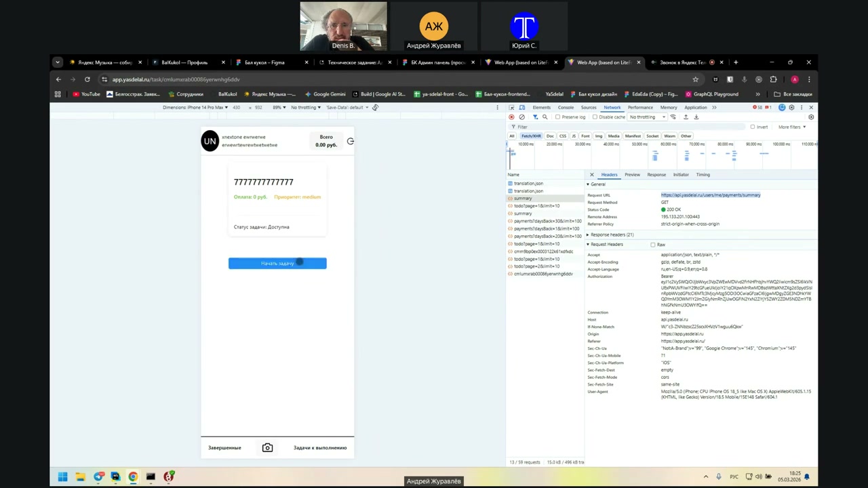868x488 pixels.
Task: Toggle the device toolbar icon
Action: point(522,108)
